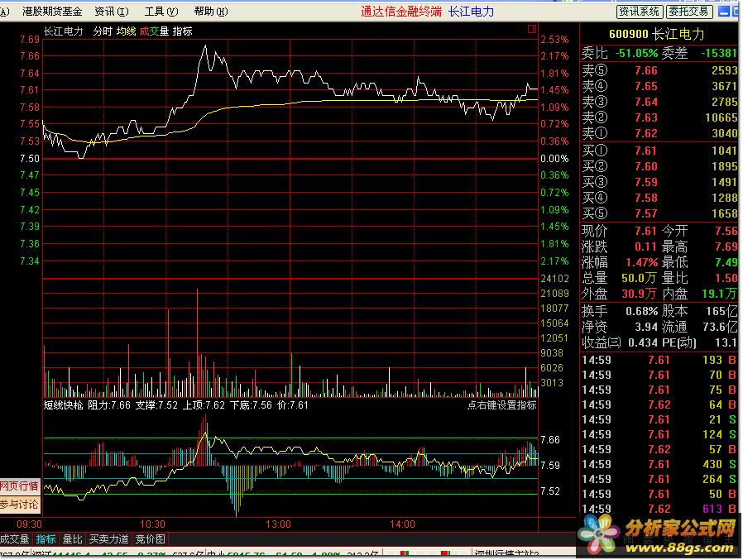This screenshot has height=560, width=743.
Task: Open the 参与讨论 side button
Action: (19, 504)
